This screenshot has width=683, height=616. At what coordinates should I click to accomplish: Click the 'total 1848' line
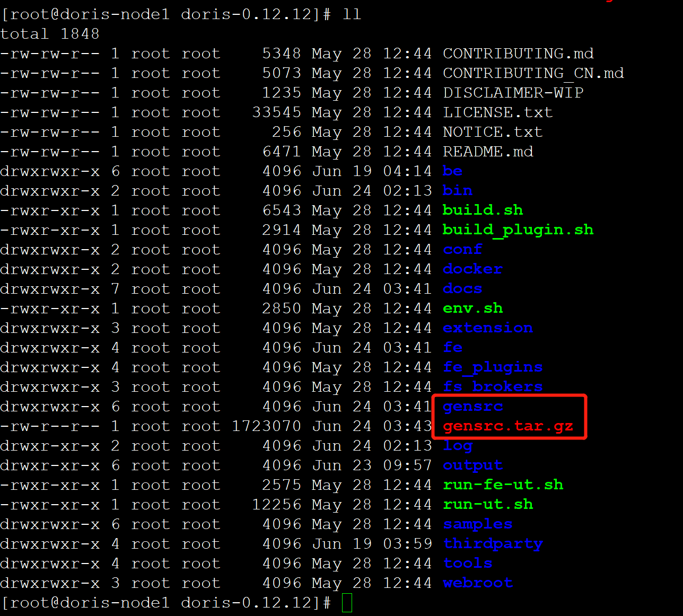point(50,34)
